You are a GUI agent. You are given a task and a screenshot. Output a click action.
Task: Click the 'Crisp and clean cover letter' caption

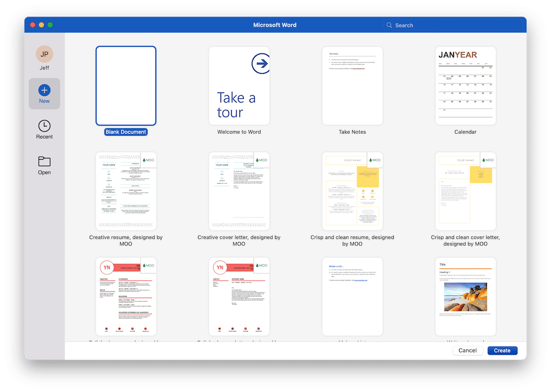coord(466,240)
